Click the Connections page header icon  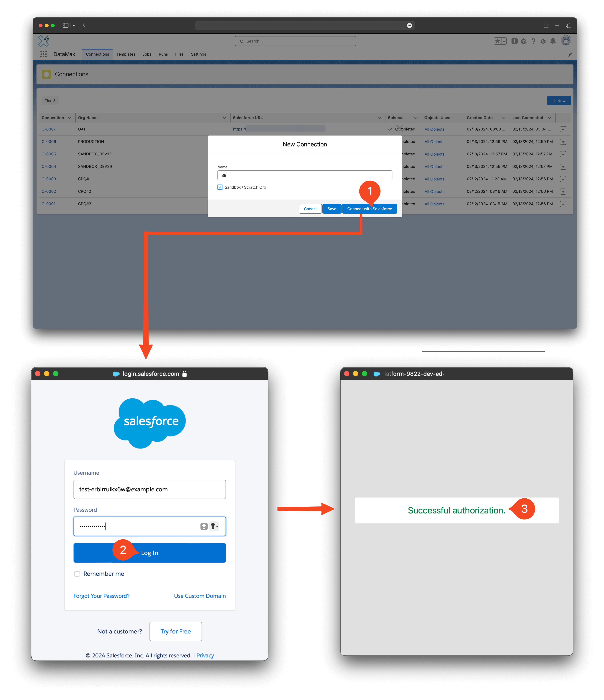46,74
